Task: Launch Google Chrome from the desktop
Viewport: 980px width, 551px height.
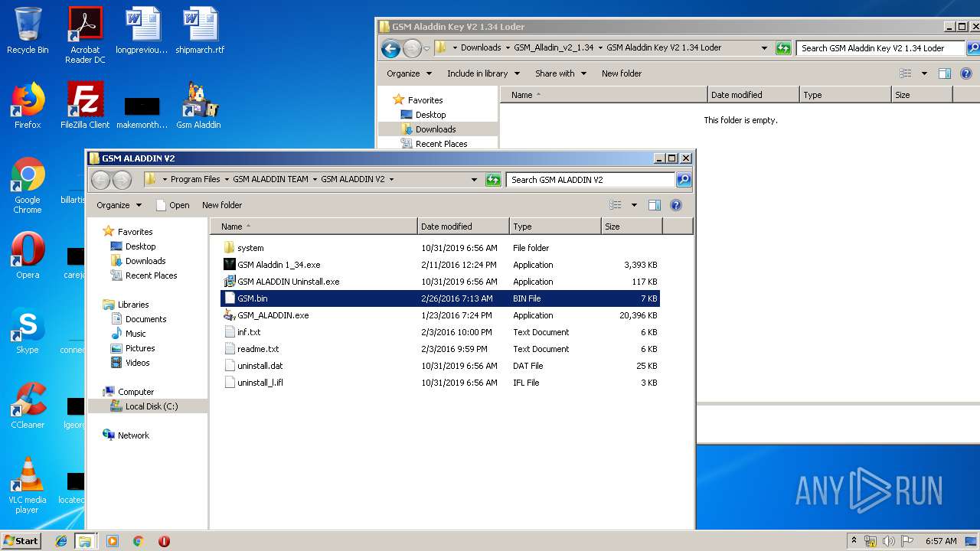Action: (x=28, y=185)
